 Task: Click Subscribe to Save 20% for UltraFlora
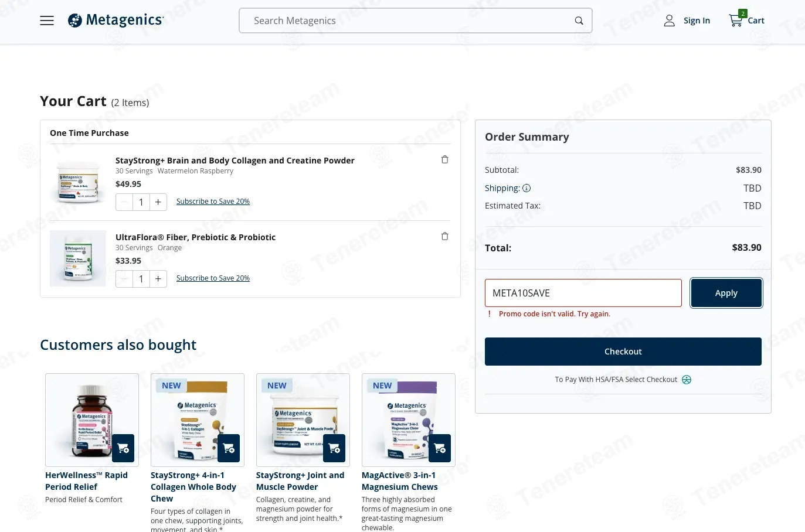(x=213, y=278)
